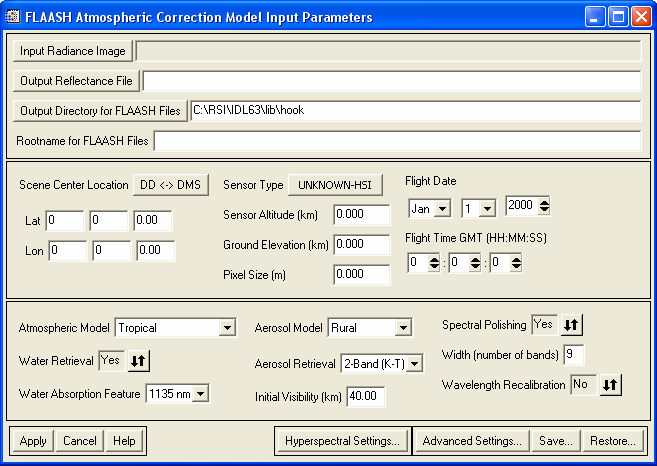Viewport: 657px width, 466px height.
Task: Click the Cancel button
Action: [80, 441]
